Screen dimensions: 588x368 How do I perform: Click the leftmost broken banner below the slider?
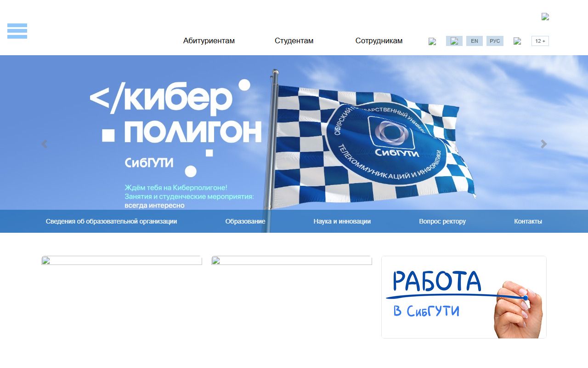122,260
